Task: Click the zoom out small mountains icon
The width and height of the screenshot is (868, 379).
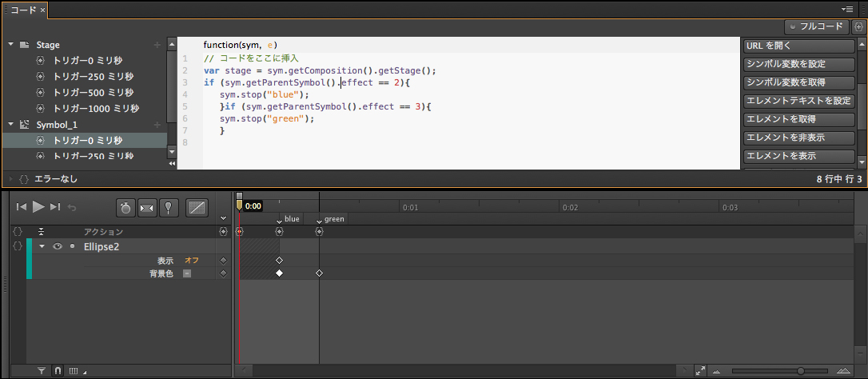Action: coord(716,371)
